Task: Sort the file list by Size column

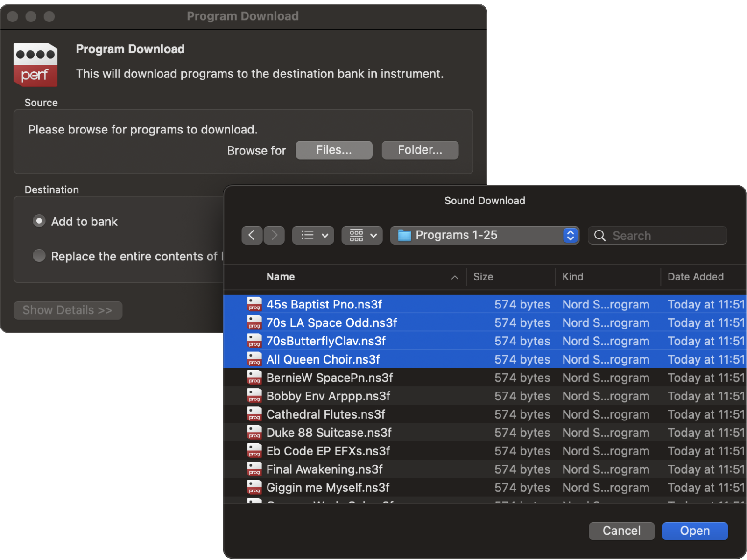Action: (x=483, y=277)
